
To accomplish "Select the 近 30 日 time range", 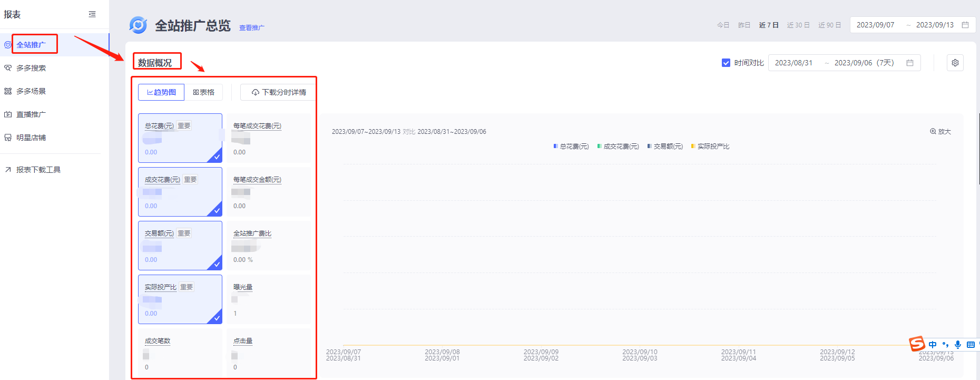I will coord(798,25).
